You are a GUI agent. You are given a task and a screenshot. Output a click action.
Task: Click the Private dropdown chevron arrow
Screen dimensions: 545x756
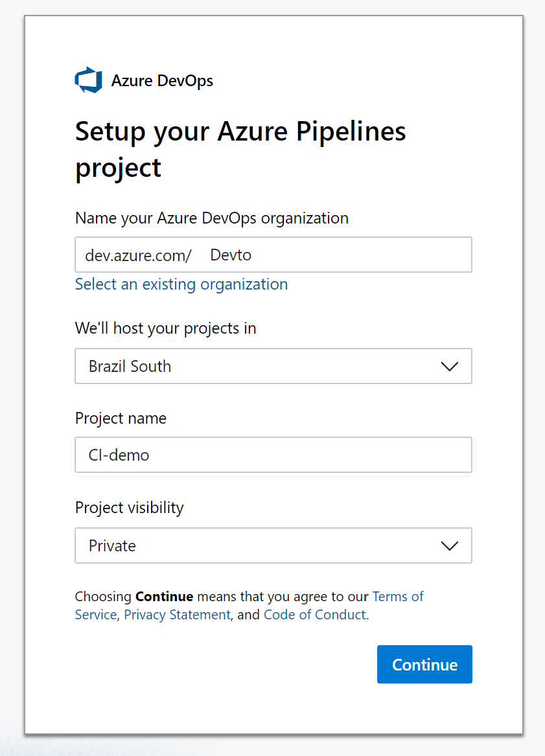coord(450,546)
